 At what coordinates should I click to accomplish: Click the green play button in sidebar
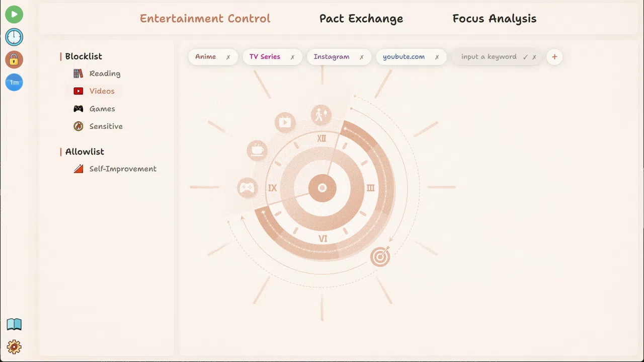tap(14, 14)
